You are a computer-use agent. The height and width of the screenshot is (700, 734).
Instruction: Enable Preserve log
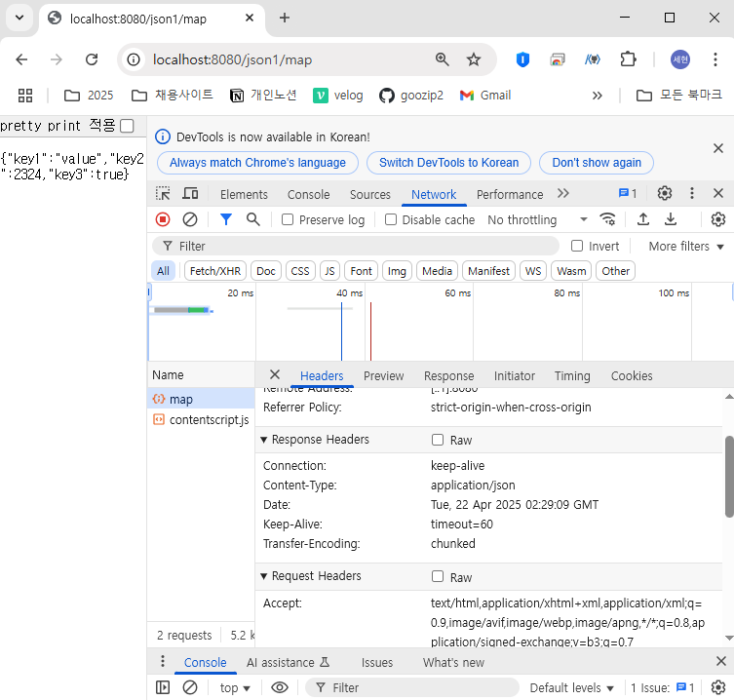click(288, 219)
